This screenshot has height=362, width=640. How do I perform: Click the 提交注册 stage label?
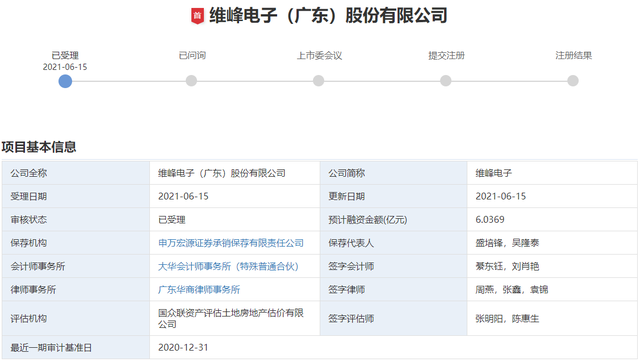coord(446,55)
